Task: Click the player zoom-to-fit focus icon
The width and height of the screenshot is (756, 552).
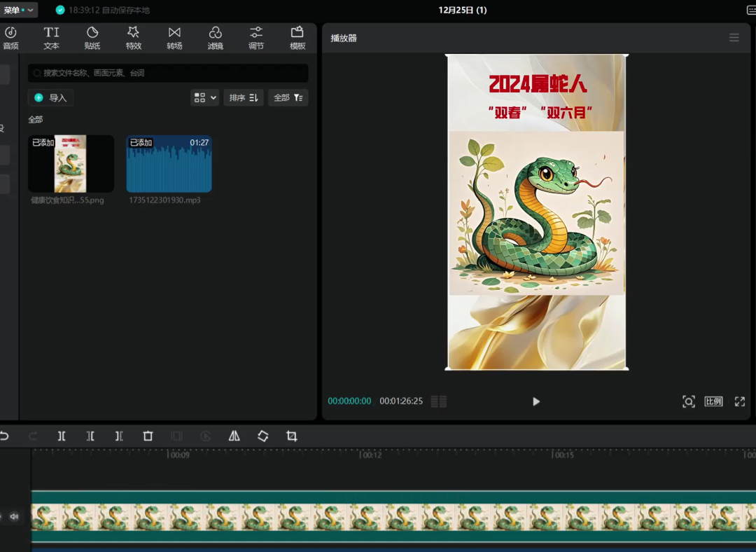Action: [689, 401]
